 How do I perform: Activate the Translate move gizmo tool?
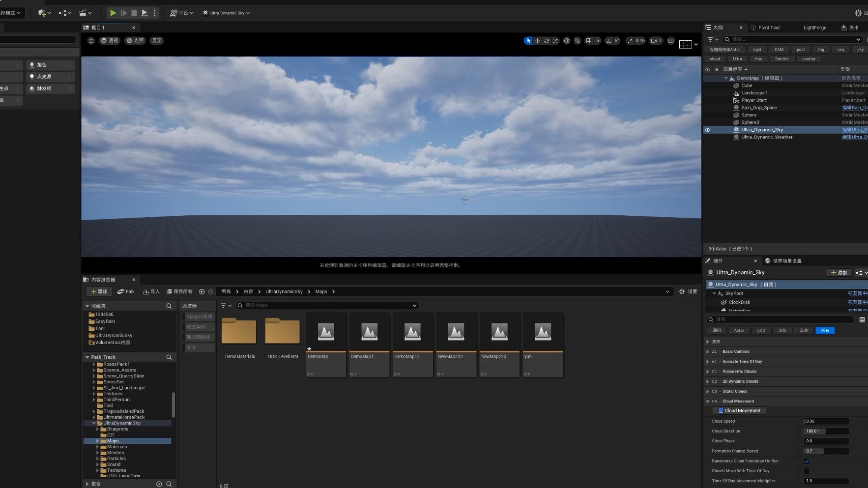537,41
